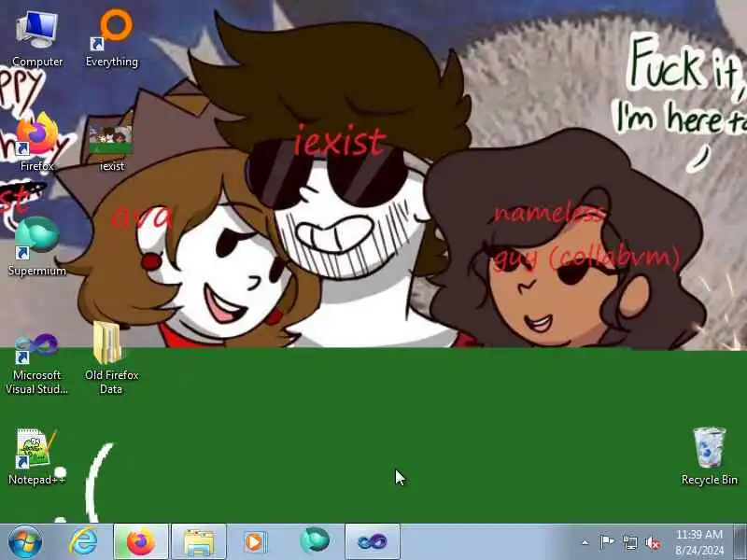Launch Supermium from the taskbar

click(315, 542)
